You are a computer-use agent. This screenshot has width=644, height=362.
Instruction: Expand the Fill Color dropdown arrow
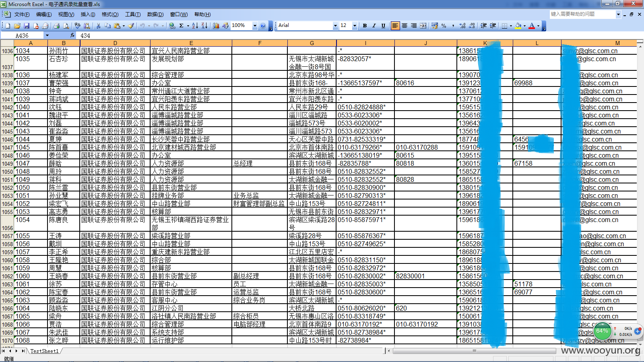(x=524, y=26)
